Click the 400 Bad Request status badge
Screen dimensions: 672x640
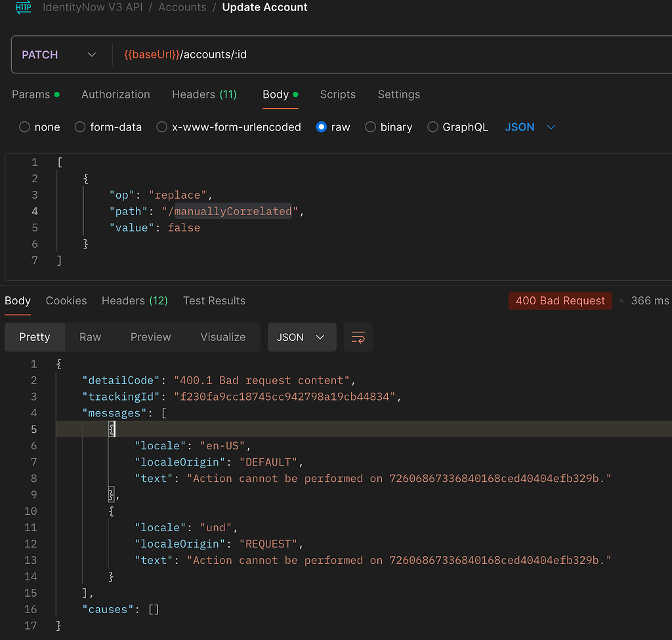tap(560, 300)
